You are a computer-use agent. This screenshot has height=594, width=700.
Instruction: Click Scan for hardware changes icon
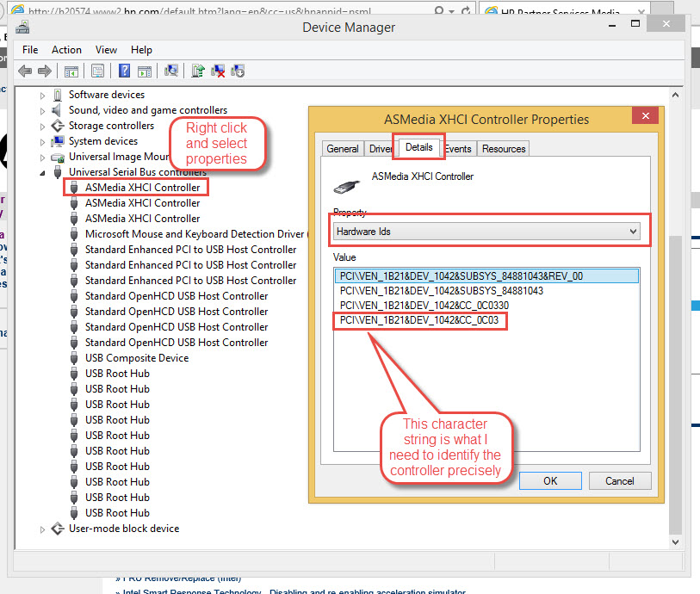coord(172,71)
